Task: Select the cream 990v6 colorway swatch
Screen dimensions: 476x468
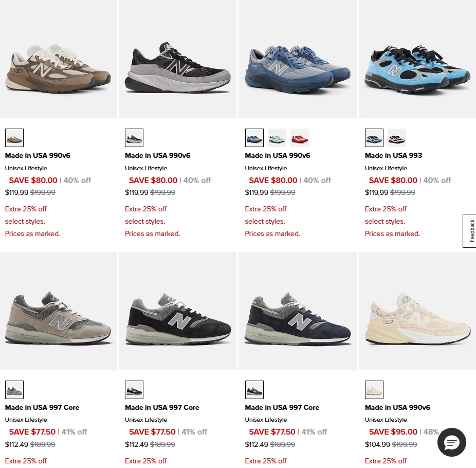Action: point(374,390)
